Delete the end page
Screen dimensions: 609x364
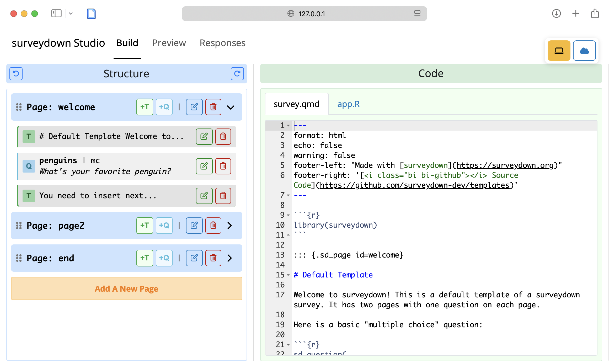tap(213, 258)
